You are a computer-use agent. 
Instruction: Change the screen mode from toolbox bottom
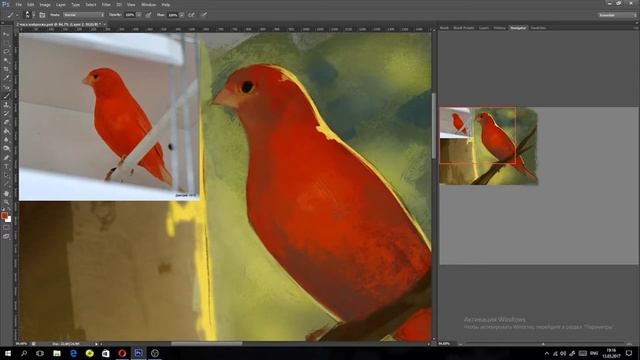pos(6,236)
